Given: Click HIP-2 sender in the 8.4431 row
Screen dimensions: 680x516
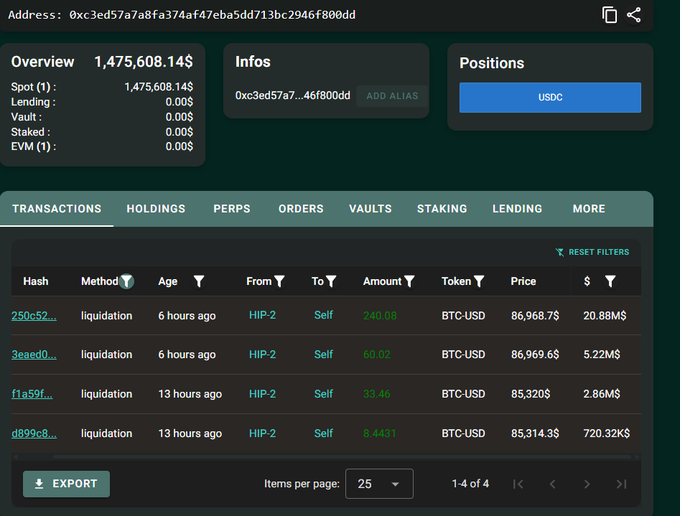Looking at the screenshot, I should pyautogui.click(x=262, y=433).
